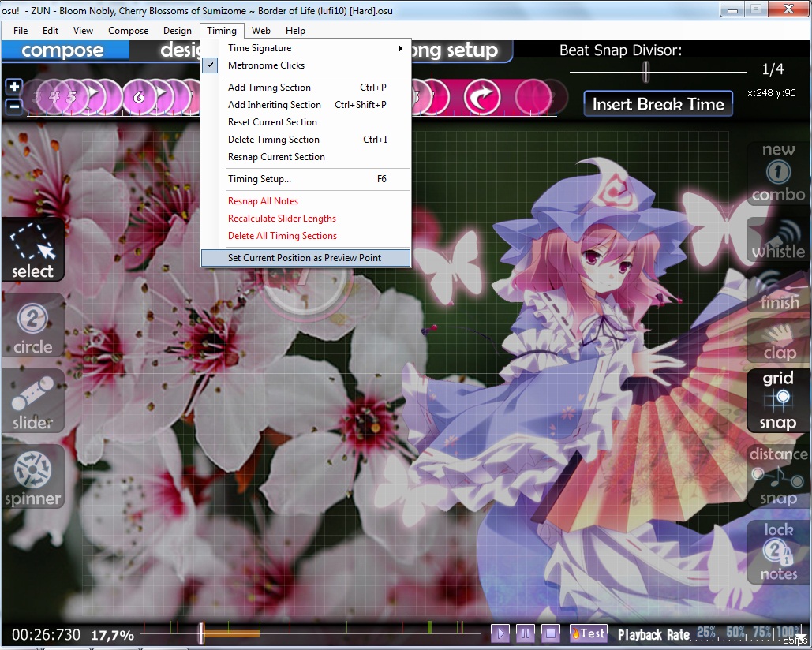The height and width of the screenshot is (650, 812).
Task: Select the reverse-arrow object in the timeline
Action: click(481, 97)
